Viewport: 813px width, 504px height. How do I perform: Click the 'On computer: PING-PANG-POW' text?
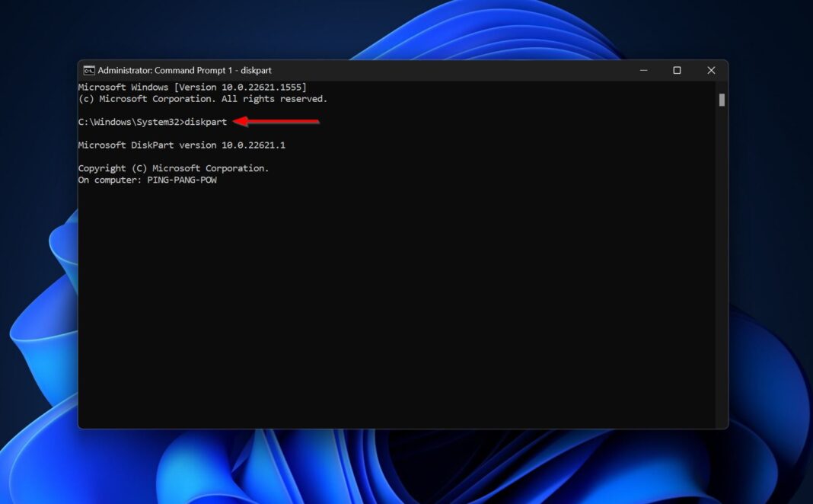pyautogui.click(x=147, y=180)
